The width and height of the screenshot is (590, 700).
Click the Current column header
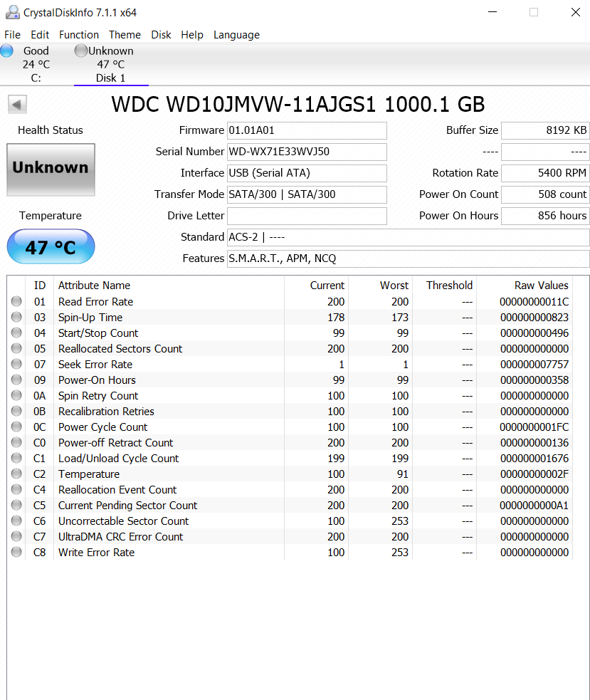click(316, 286)
